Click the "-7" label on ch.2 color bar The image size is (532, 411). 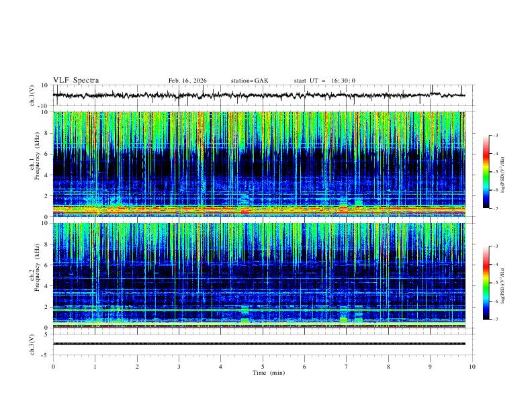(495, 320)
